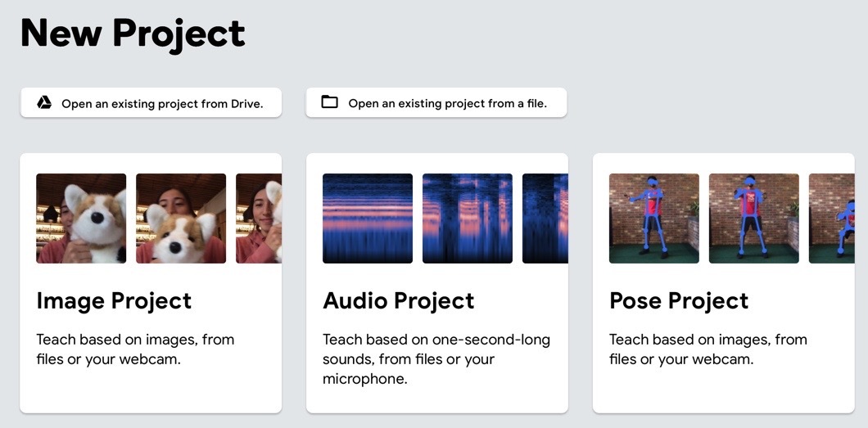Click the Audio Project one-second-long sounds description
This screenshot has height=428, width=868.
tap(436, 359)
